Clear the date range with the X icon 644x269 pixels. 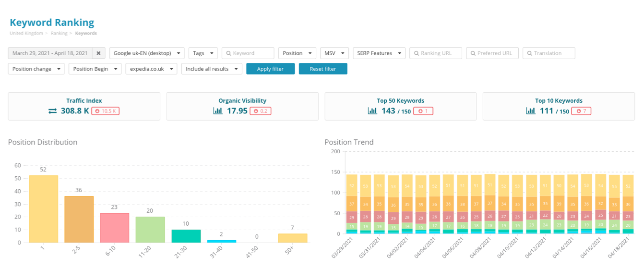pyautogui.click(x=98, y=53)
